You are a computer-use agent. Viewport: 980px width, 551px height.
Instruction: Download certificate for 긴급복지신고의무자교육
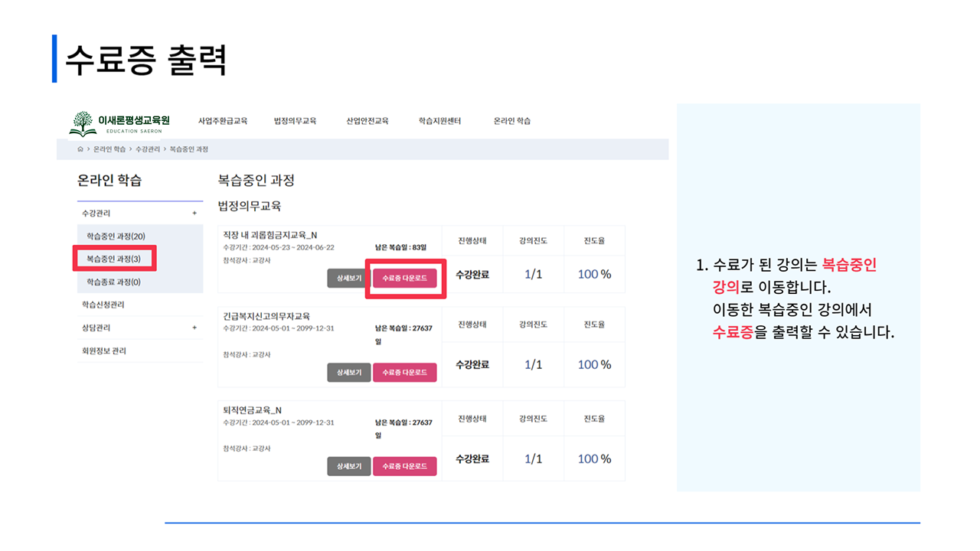(404, 373)
